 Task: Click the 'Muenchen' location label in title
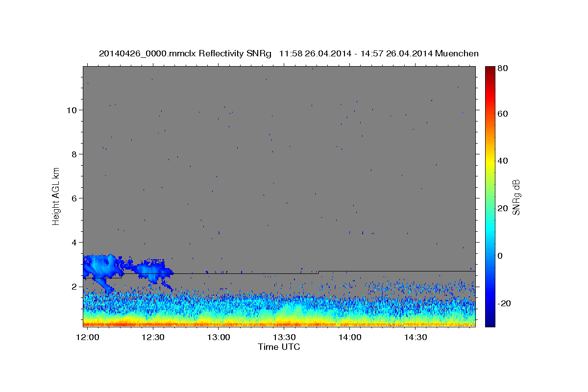456,53
